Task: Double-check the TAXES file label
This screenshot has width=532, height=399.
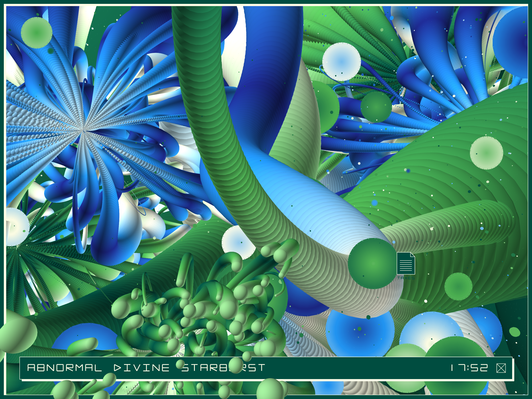Action: point(406,278)
